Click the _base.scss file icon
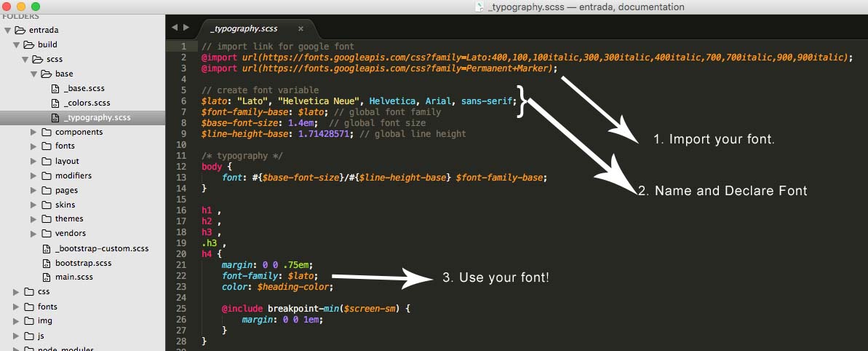Image resolution: width=868 pixels, height=351 pixels. point(55,88)
